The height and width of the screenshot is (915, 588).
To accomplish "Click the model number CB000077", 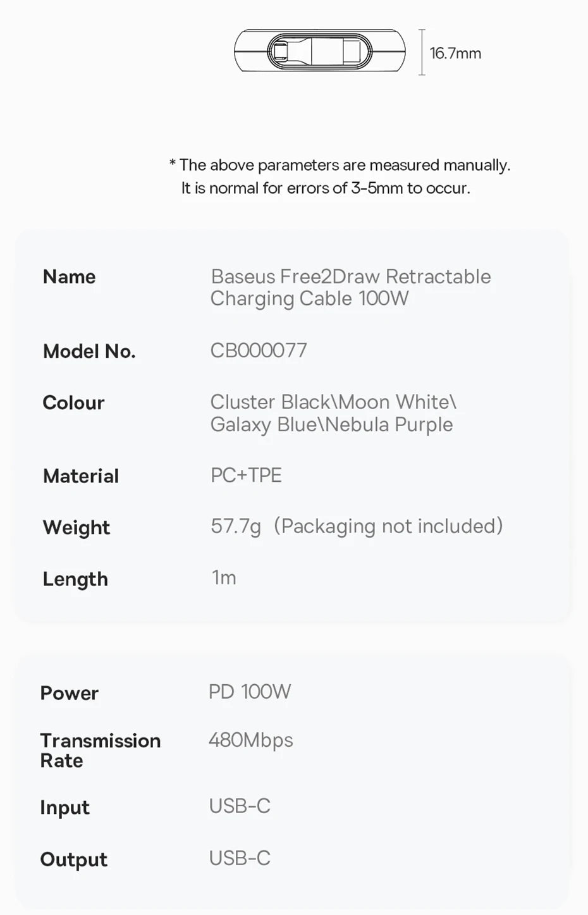I will pyautogui.click(x=259, y=350).
